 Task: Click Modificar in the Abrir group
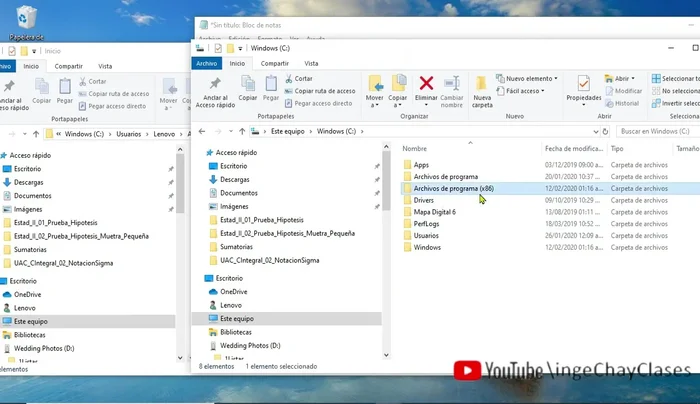[624, 91]
